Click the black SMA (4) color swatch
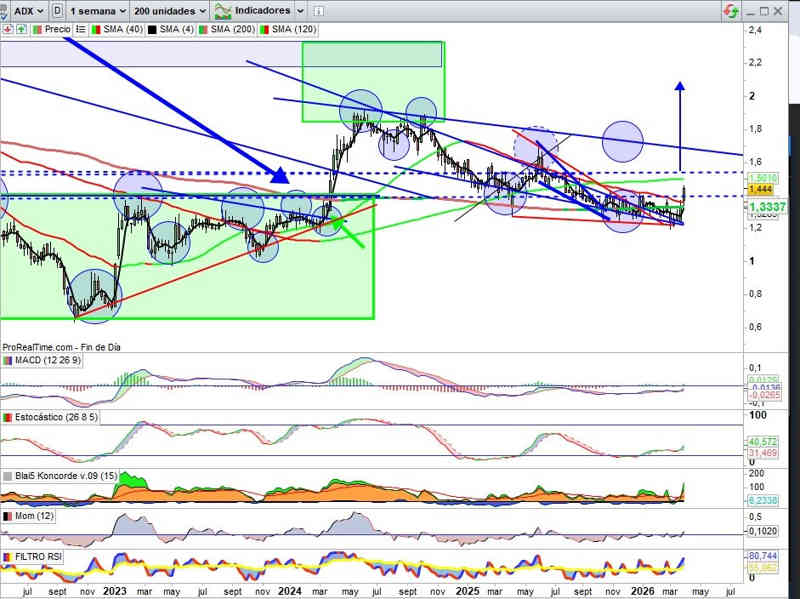The height and width of the screenshot is (599, 800). (x=152, y=29)
